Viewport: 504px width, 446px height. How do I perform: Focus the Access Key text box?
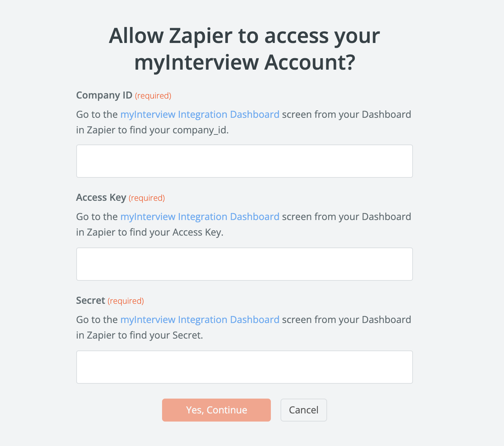click(244, 264)
